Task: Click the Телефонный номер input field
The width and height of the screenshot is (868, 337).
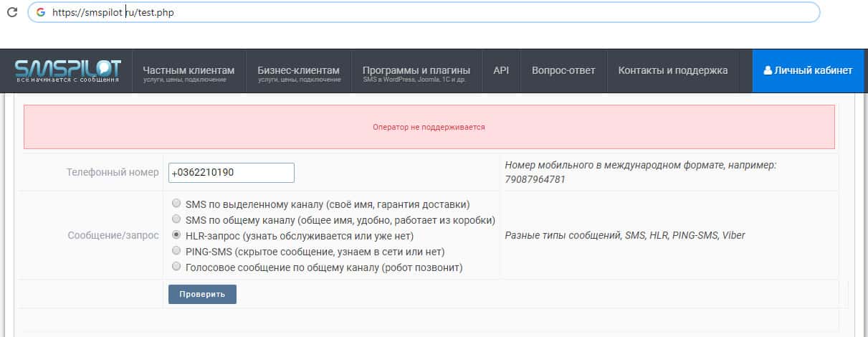Action: pyautogui.click(x=231, y=173)
